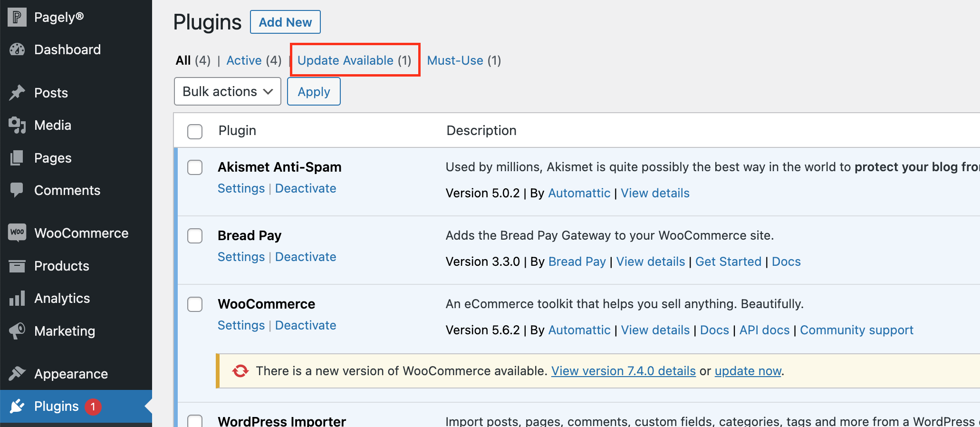Click the Analytics bar chart icon
Image resolution: width=980 pixels, height=427 pixels.
(x=17, y=298)
